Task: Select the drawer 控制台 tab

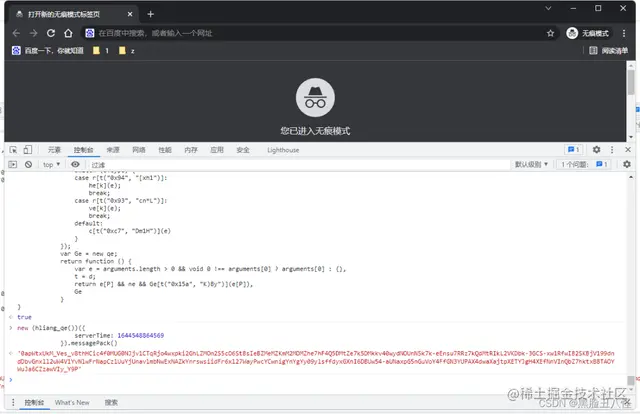Action: tap(34, 403)
